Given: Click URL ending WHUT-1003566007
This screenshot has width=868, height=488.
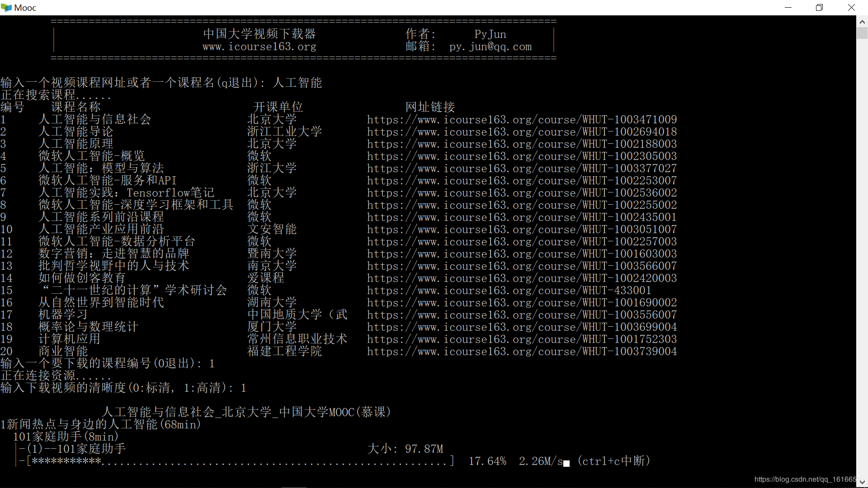Looking at the screenshot, I should coord(522,266).
